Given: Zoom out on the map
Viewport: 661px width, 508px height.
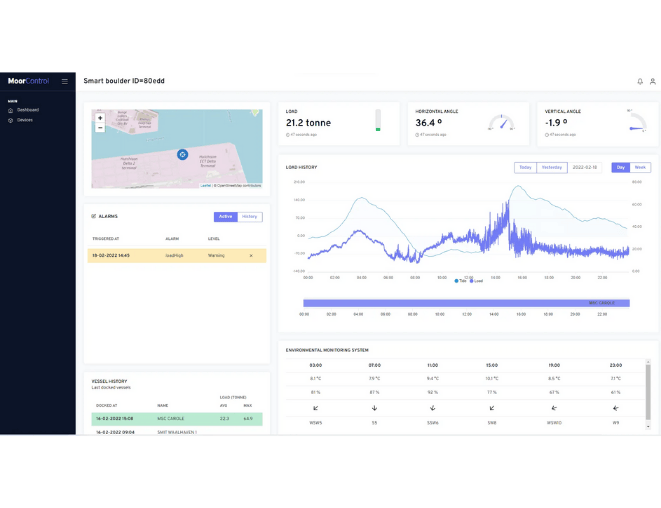Looking at the screenshot, I should pyautogui.click(x=100, y=128).
